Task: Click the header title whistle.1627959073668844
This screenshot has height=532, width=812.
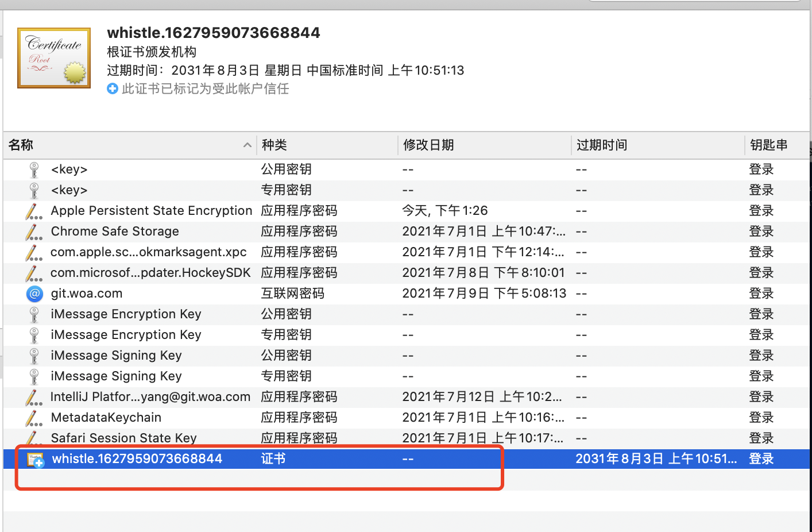Action: point(214,33)
